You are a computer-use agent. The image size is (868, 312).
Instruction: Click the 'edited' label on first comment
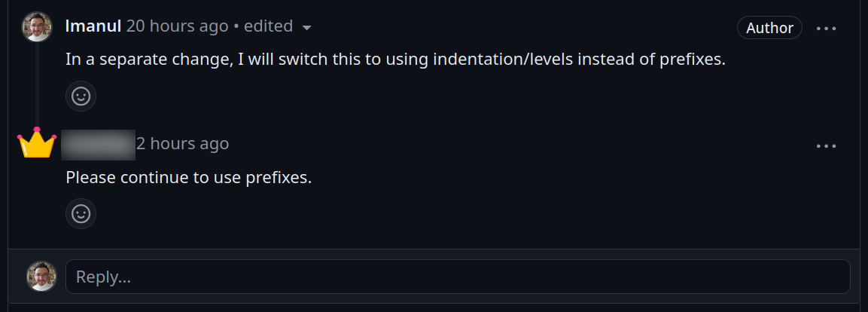(x=269, y=26)
